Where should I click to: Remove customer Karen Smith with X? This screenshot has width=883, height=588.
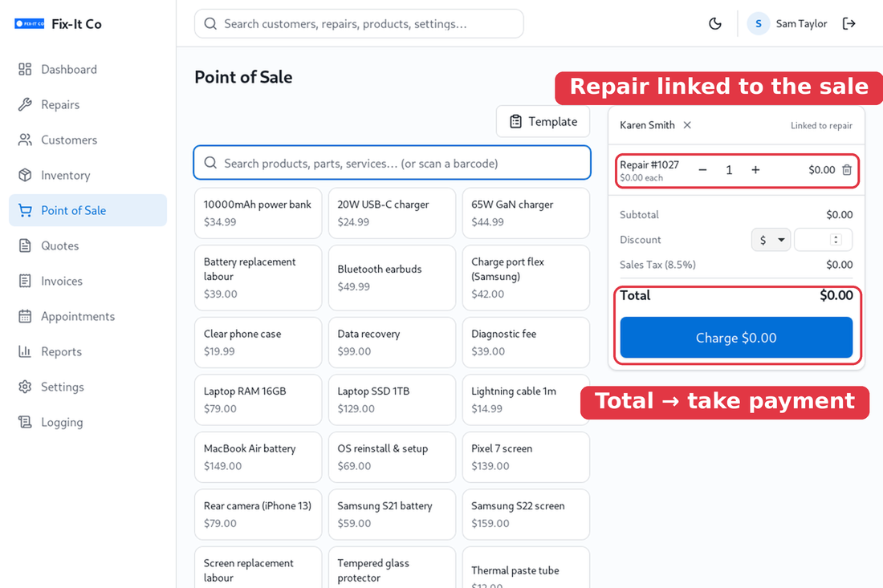[687, 125]
